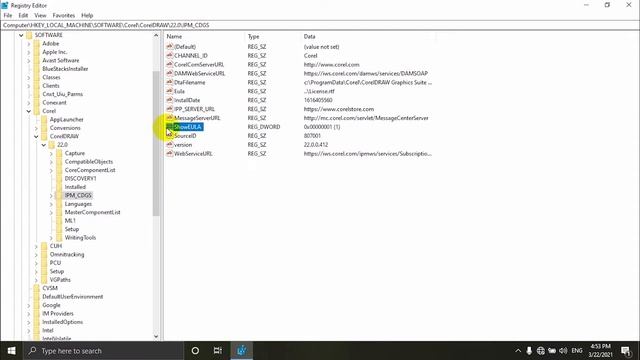Select the CompatibleObjects key

pyautogui.click(x=89, y=162)
